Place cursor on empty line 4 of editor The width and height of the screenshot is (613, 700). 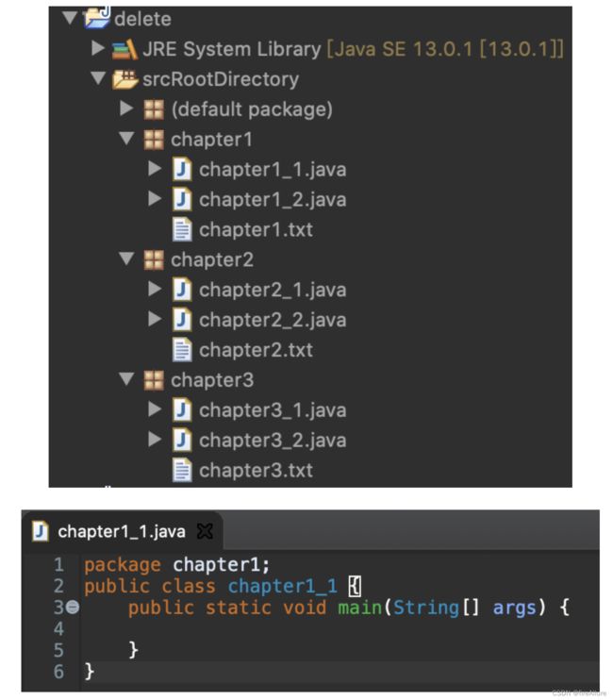(x=340, y=629)
